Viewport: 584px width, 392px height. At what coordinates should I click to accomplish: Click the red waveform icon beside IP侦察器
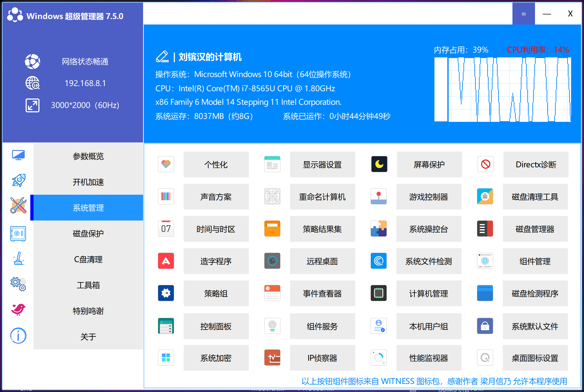pos(272,358)
